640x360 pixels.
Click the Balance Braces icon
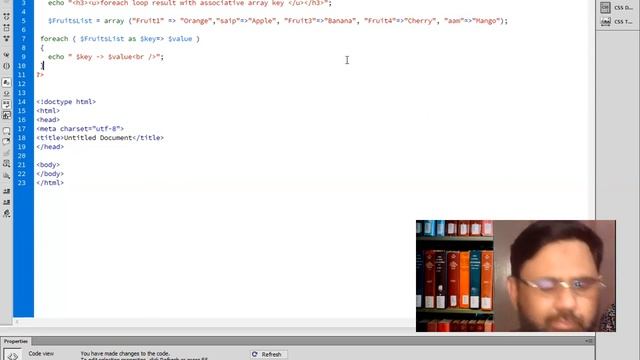pyautogui.click(x=7, y=66)
